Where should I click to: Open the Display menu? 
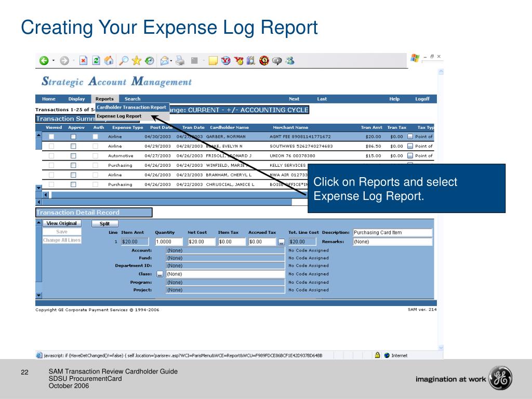[x=76, y=99]
